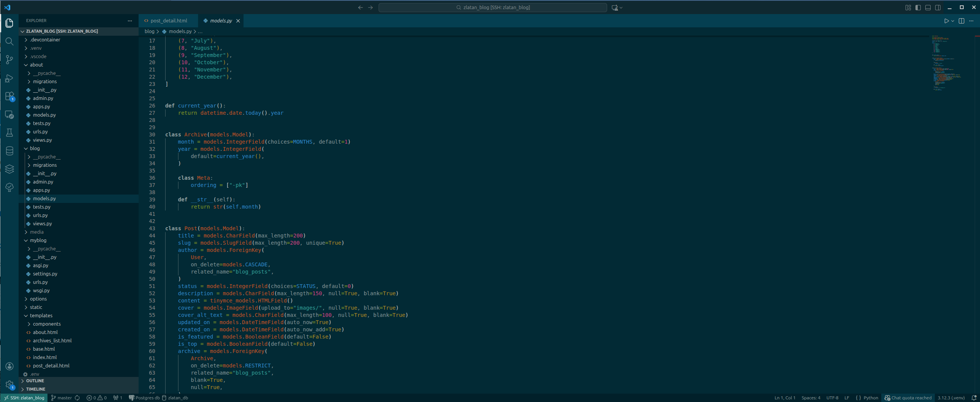This screenshot has width=980, height=402.
Task: Open the Extensions view
Action: [9, 96]
